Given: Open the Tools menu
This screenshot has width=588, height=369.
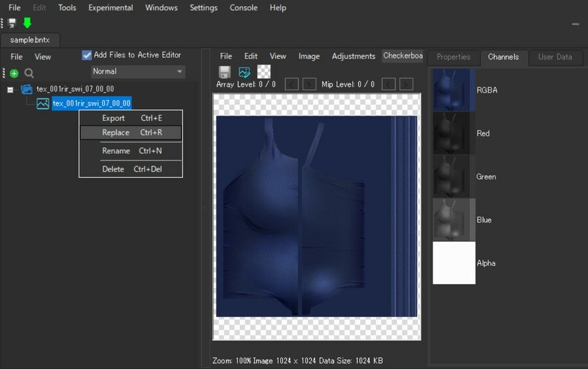Looking at the screenshot, I should click(67, 7).
